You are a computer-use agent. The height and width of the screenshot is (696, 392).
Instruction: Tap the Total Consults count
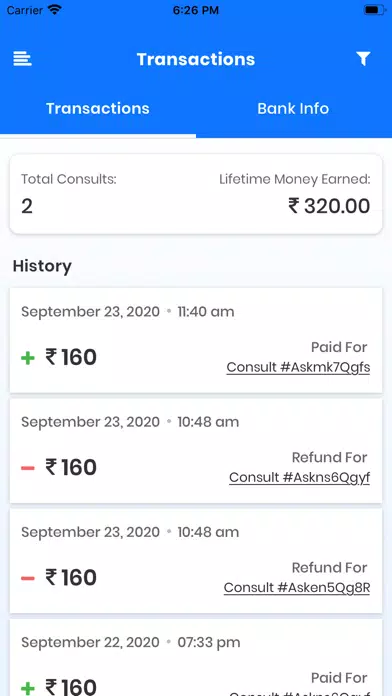(27, 206)
